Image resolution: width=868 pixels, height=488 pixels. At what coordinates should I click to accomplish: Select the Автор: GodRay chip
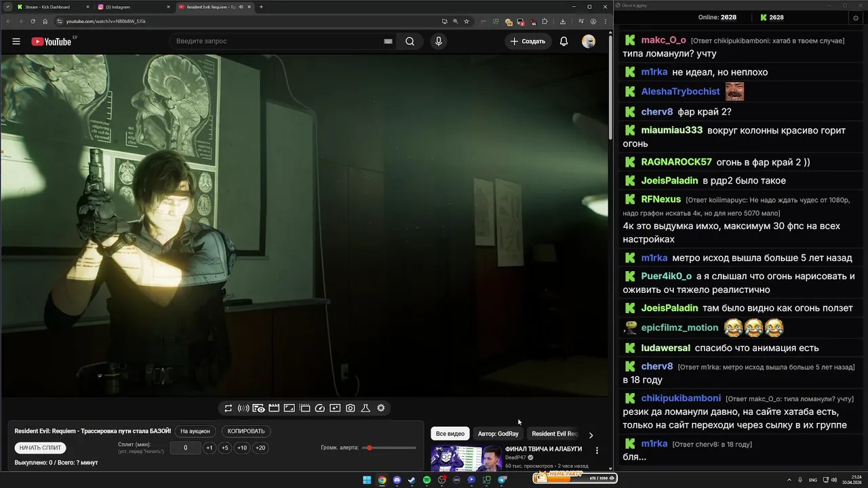(498, 434)
